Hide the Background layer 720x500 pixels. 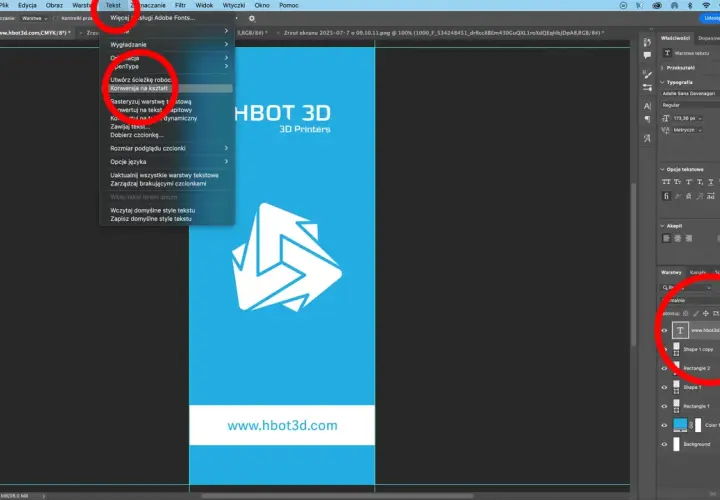pos(664,444)
